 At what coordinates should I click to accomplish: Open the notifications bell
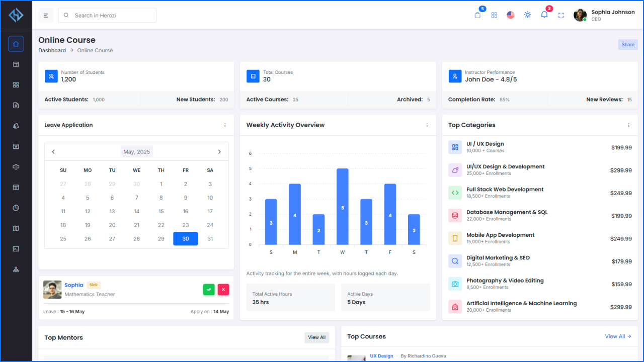coord(544,15)
